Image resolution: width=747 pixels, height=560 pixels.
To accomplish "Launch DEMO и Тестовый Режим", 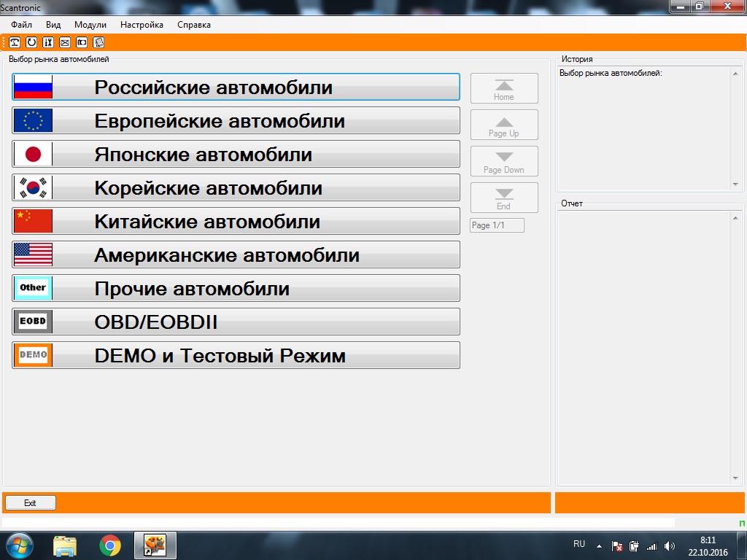I will point(236,355).
